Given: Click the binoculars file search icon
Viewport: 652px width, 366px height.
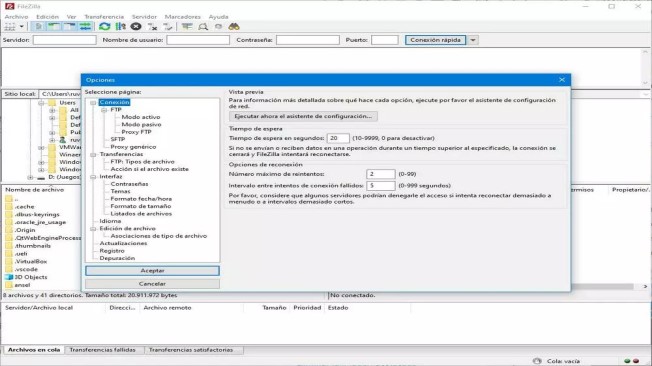Looking at the screenshot, I should click(x=234, y=27).
